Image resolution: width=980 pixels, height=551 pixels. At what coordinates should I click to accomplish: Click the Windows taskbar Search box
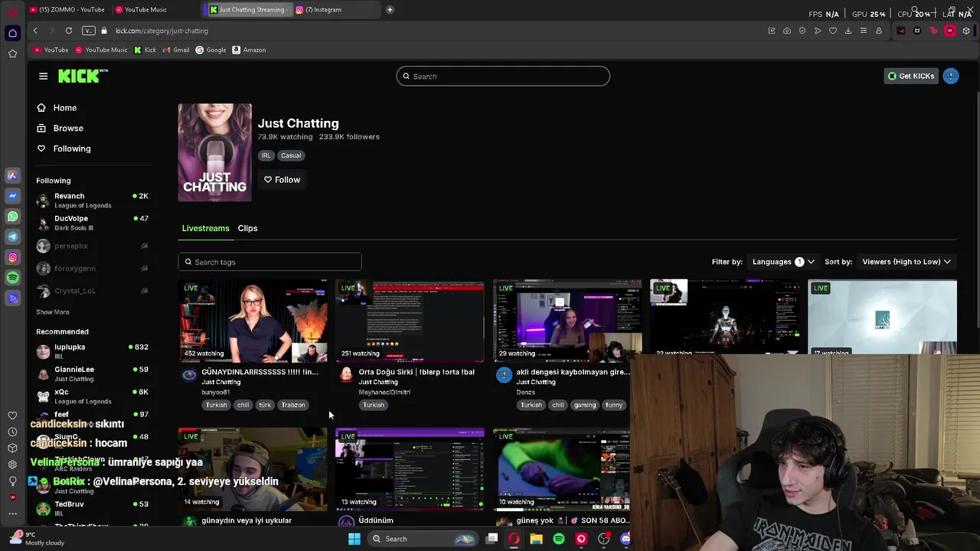coord(422,539)
